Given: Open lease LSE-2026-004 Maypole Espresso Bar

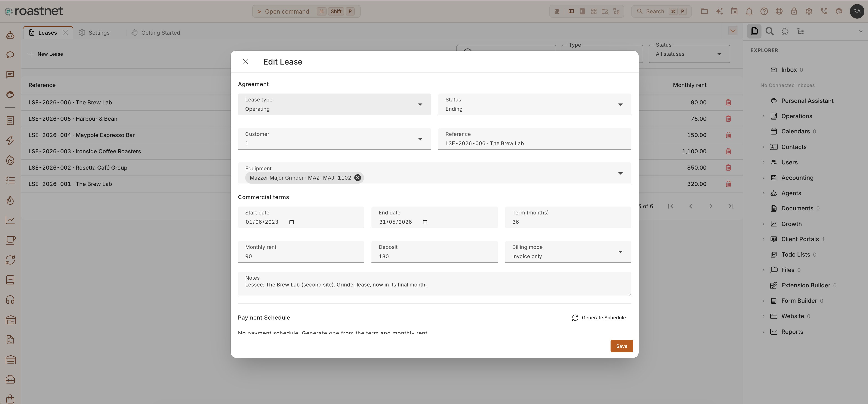Looking at the screenshot, I should click(82, 135).
